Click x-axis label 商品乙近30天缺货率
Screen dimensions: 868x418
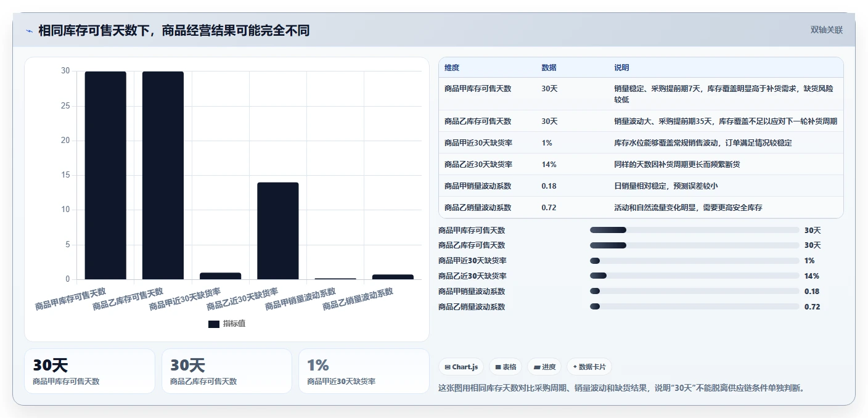(242, 299)
